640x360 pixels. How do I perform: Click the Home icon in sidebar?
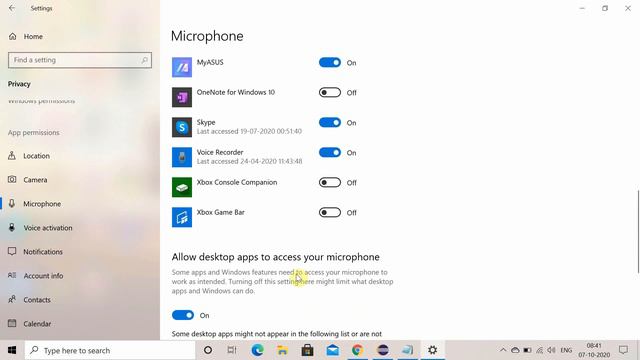click(x=13, y=36)
